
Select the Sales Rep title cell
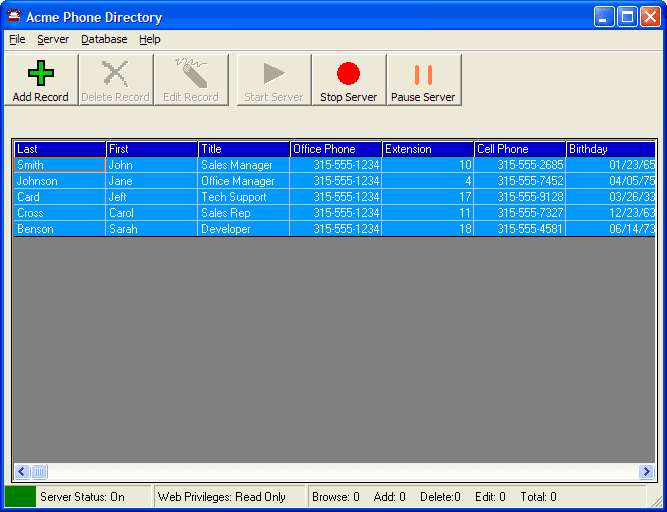point(244,213)
